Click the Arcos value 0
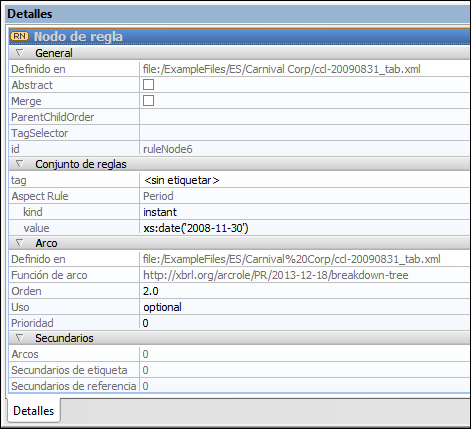Screen dimensions: 471x429 click(145, 354)
